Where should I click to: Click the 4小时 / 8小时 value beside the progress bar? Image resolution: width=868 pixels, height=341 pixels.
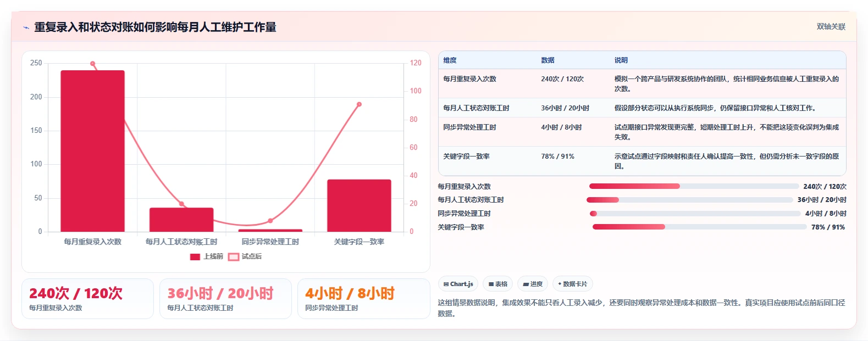tap(826, 214)
